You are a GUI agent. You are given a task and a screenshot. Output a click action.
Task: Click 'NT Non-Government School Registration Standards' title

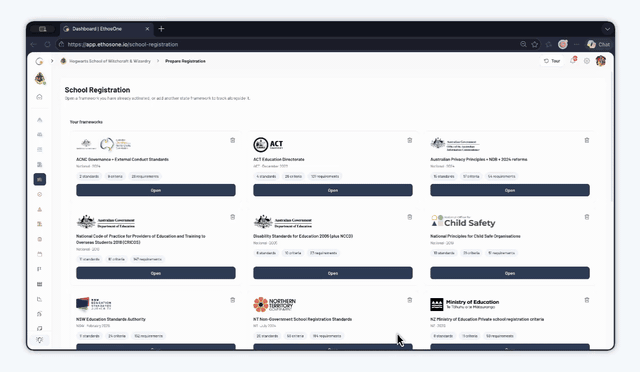pos(302,319)
